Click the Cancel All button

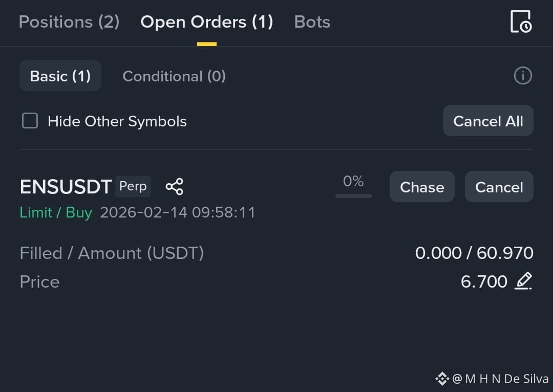[x=488, y=121]
